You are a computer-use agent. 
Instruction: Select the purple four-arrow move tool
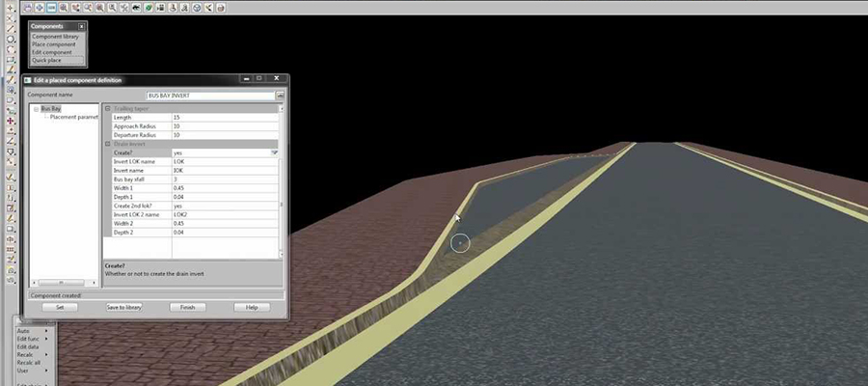10,121
